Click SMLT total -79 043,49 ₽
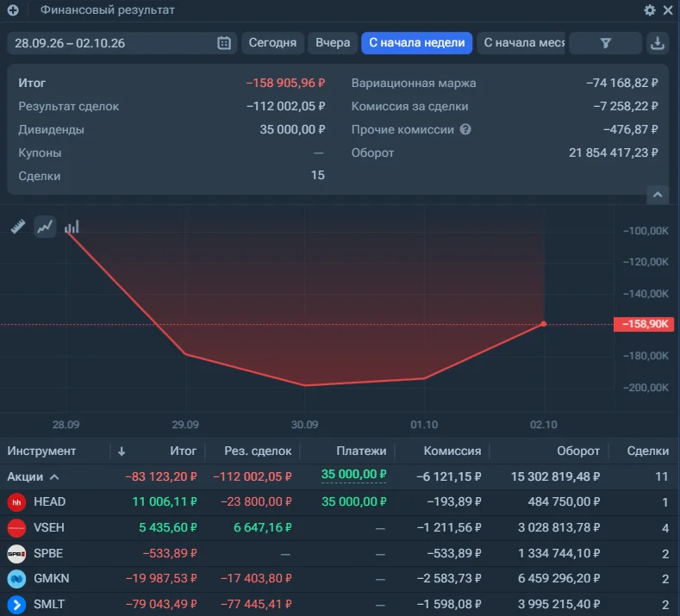 [161, 604]
